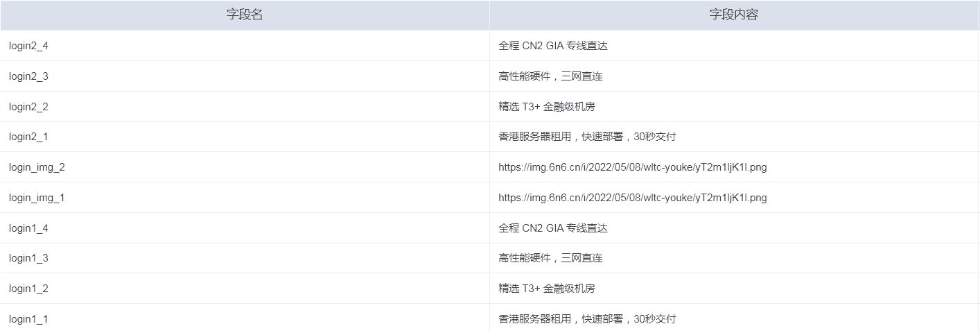Image resolution: width=980 pixels, height=333 pixels.
Task: Select the login_img_1 field name
Action: (37, 198)
